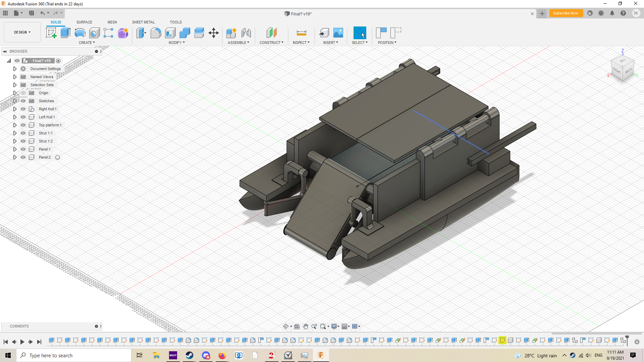The width and height of the screenshot is (644, 362).
Task: Choose the Fillet tool in Modify
Action: 156,33
